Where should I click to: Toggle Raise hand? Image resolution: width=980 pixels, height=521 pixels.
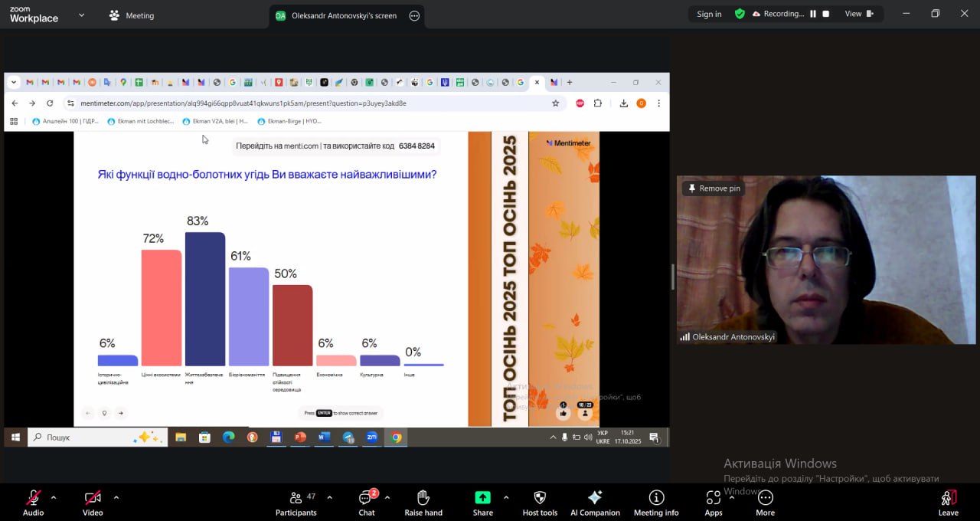[423, 503]
